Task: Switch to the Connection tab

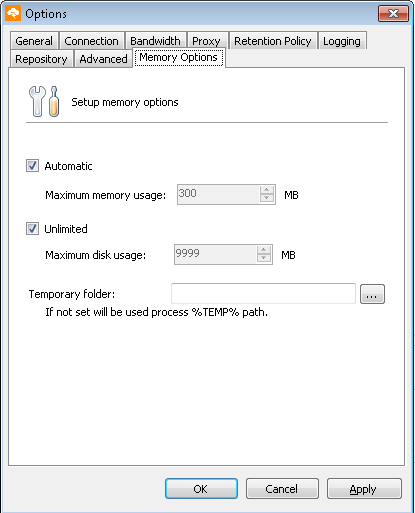Action: point(92,41)
